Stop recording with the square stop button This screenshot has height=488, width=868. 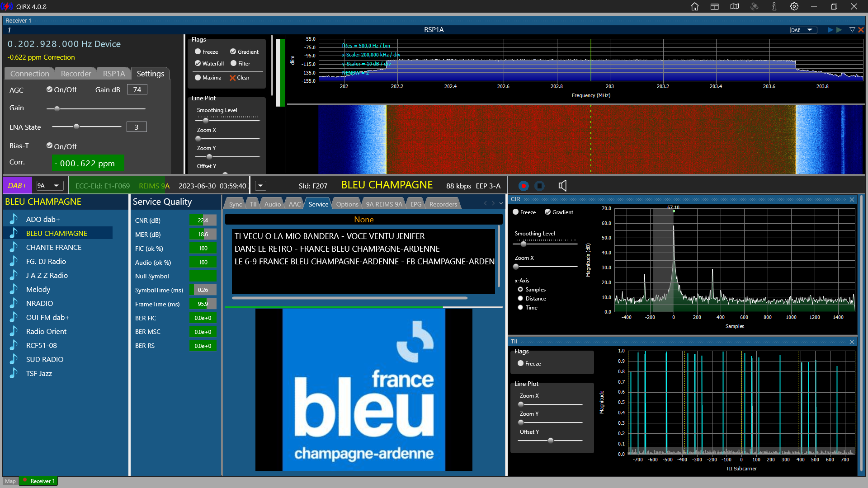539,186
